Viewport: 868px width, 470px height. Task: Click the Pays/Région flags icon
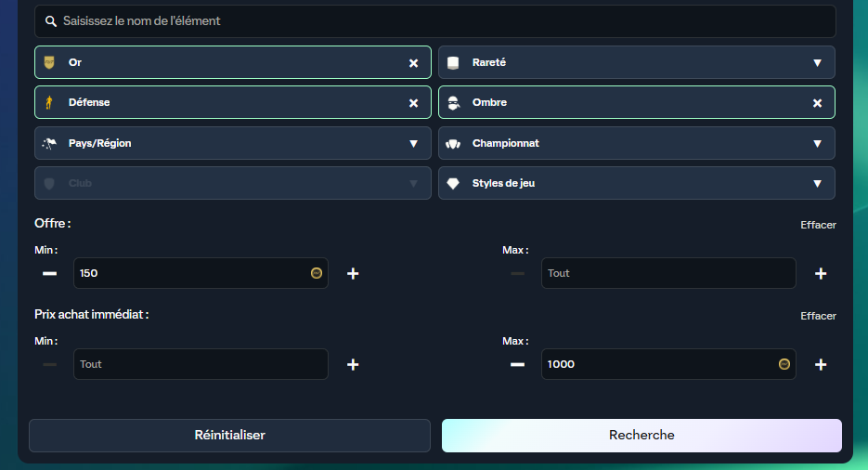pos(49,143)
